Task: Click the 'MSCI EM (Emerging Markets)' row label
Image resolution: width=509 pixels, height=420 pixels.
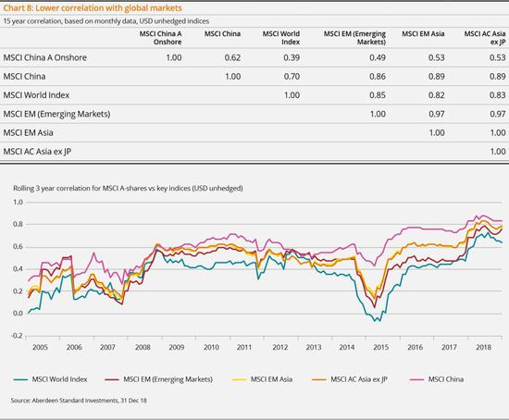Action: coord(56,114)
